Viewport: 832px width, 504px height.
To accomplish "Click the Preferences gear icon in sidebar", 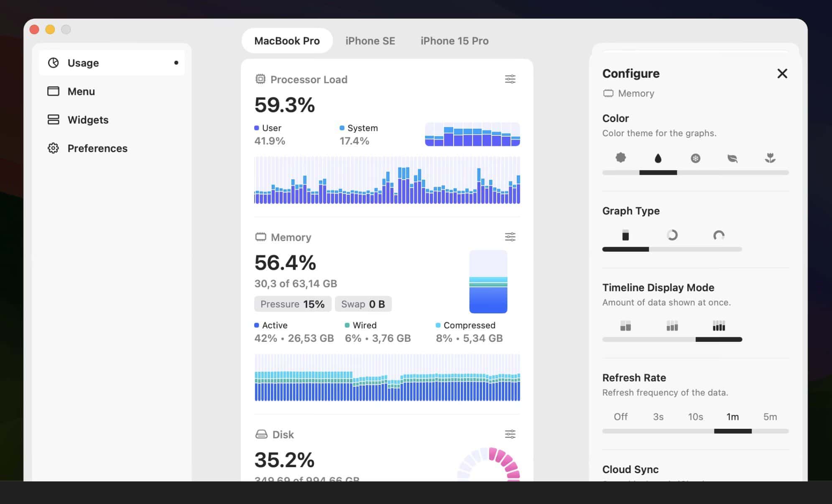I will pos(53,148).
